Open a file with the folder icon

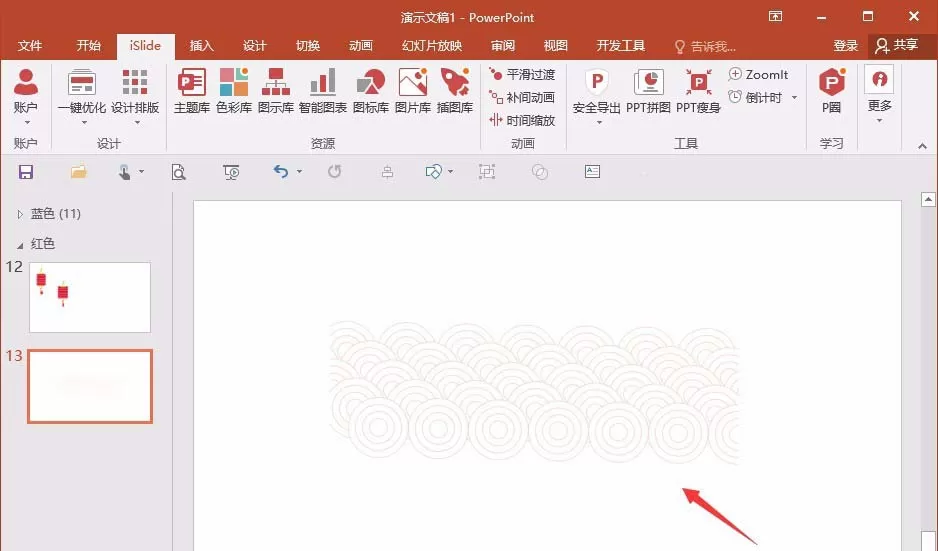point(78,172)
